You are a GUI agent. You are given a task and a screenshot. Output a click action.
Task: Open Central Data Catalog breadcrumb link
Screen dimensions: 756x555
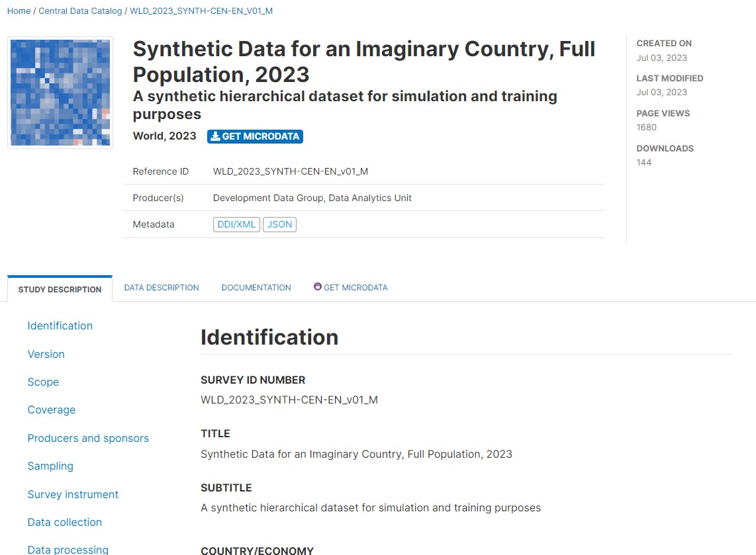(x=80, y=11)
